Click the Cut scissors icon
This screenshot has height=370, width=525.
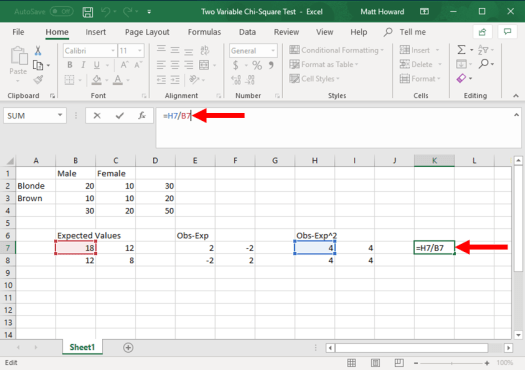pos(38,51)
